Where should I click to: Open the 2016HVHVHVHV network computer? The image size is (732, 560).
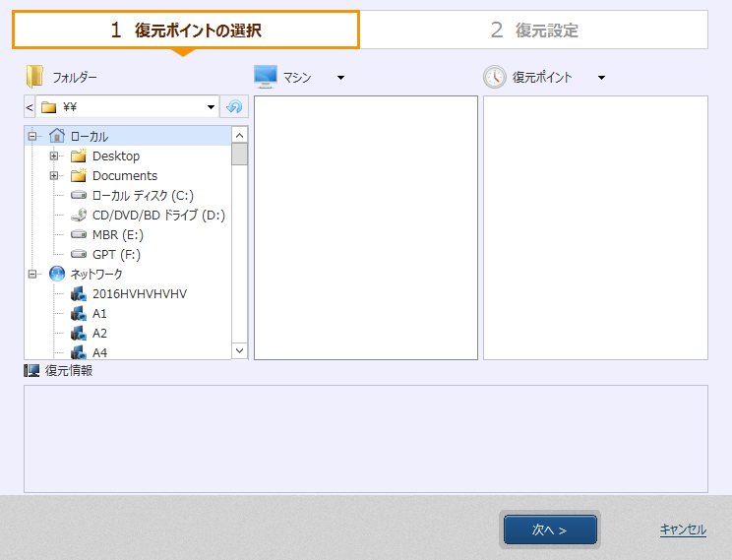tap(139, 294)
